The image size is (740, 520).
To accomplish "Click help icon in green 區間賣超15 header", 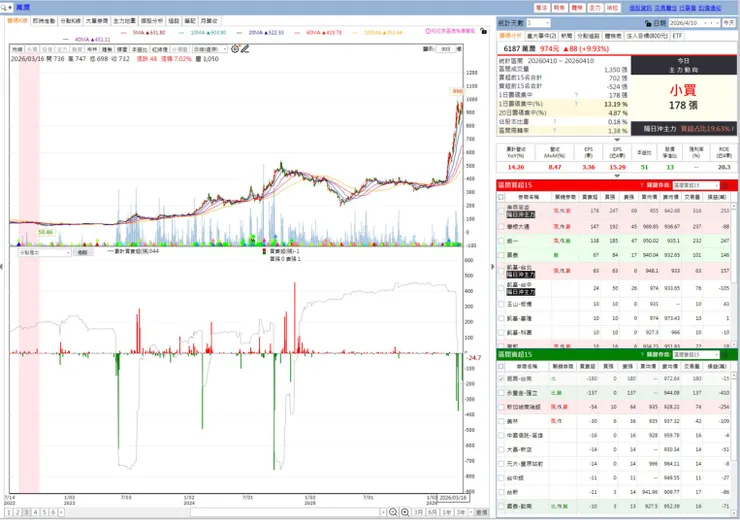I will (x=642, y=354).
